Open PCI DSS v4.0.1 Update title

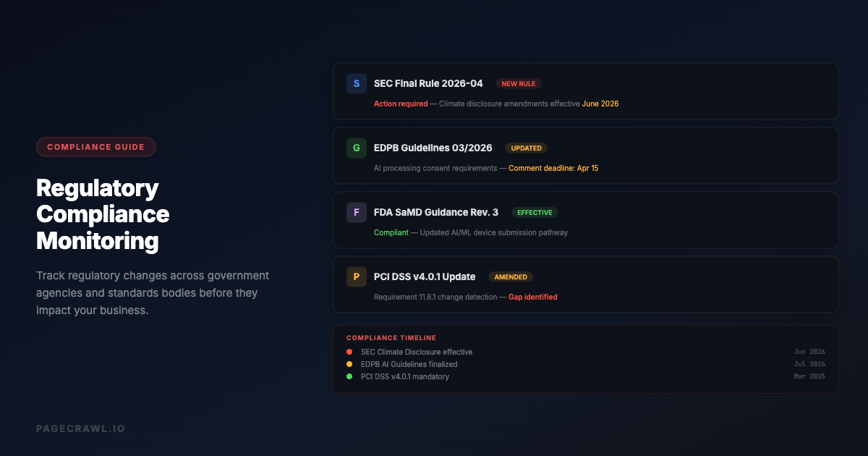[425, 277]
